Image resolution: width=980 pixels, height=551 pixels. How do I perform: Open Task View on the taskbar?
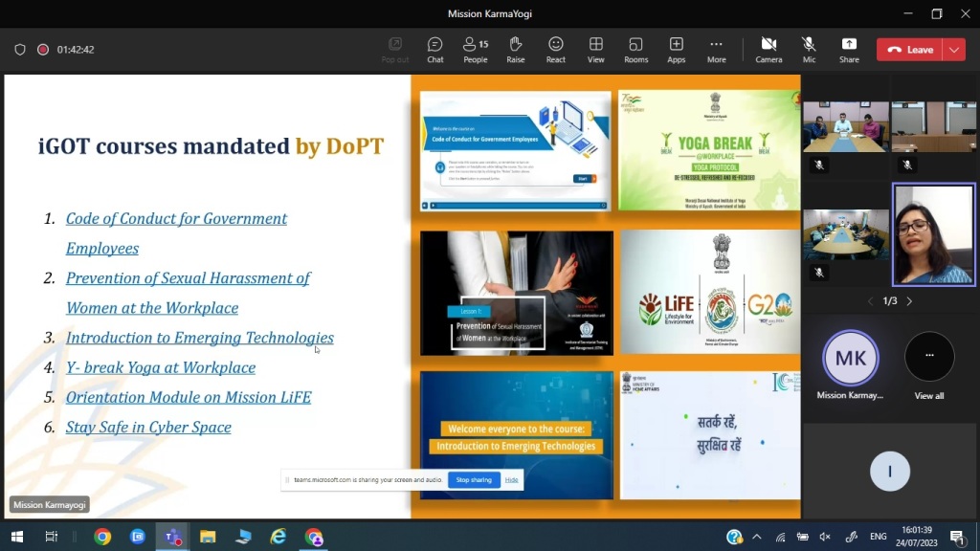[52, 537]
